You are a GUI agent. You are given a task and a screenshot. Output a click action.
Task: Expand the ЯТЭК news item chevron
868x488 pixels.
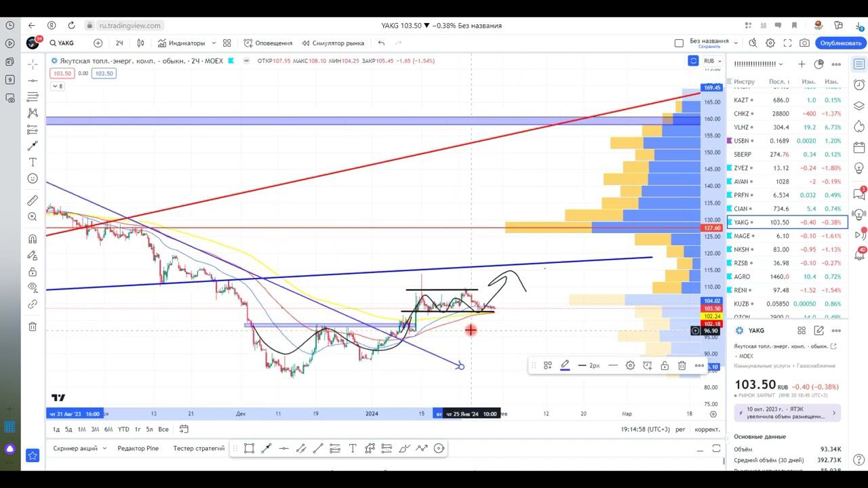(834, 413)
